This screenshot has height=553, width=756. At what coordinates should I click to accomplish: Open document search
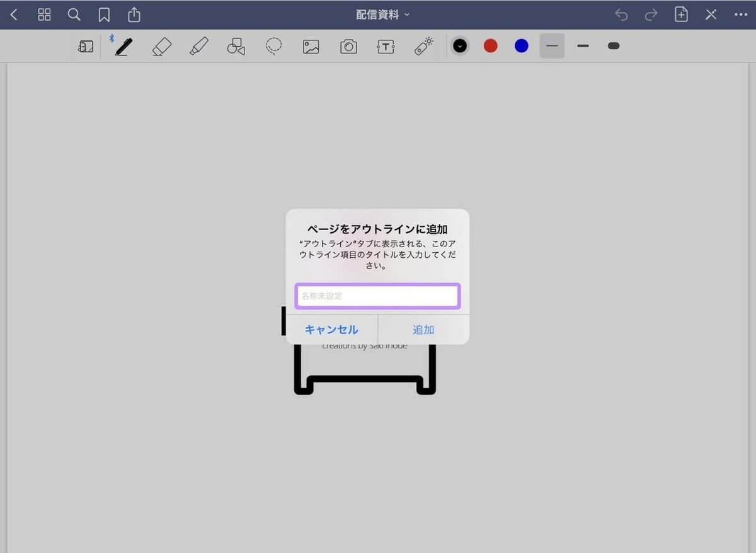point(74,14)
